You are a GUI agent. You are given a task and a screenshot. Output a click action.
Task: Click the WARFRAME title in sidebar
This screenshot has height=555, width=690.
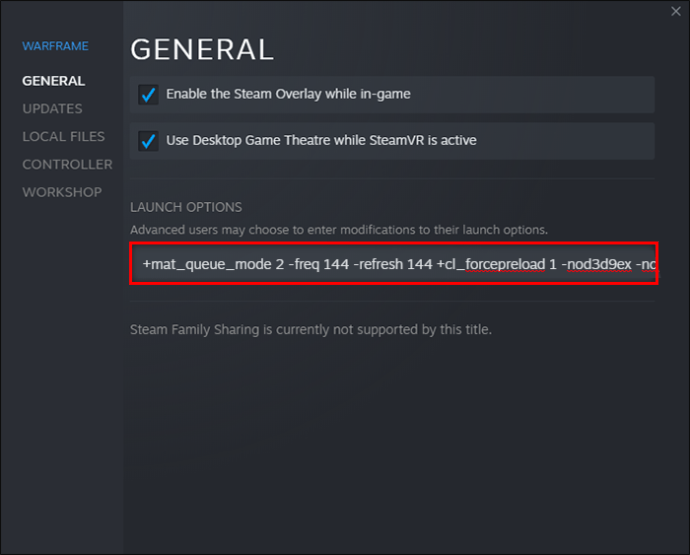[55, 46]
